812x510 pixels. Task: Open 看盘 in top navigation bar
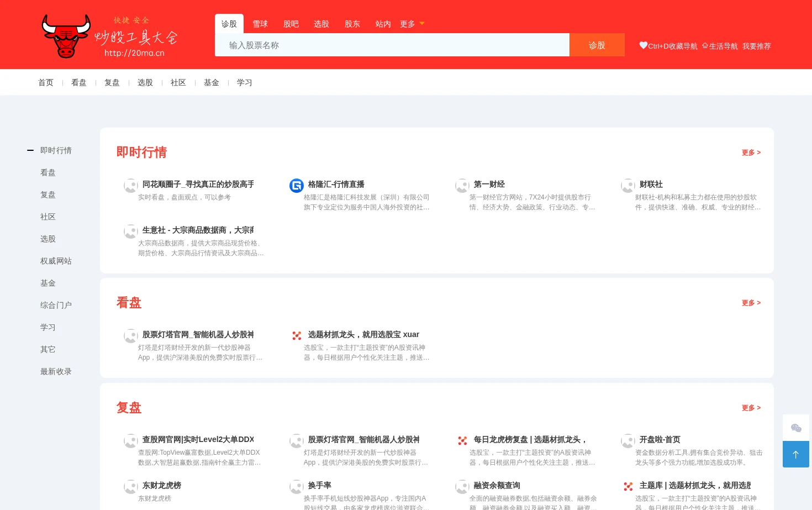(x=79, y=82)
